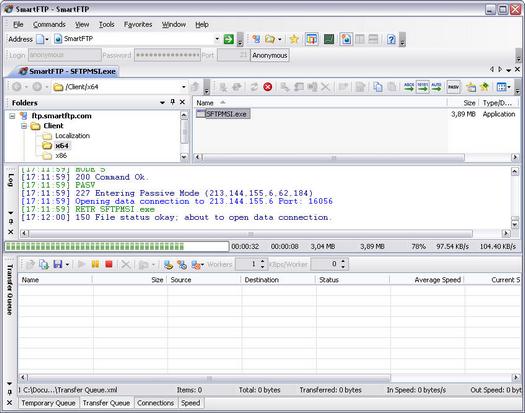Click the new remote browser icon
The height and width of the screenshot is (413, 525).
(256, 39)
